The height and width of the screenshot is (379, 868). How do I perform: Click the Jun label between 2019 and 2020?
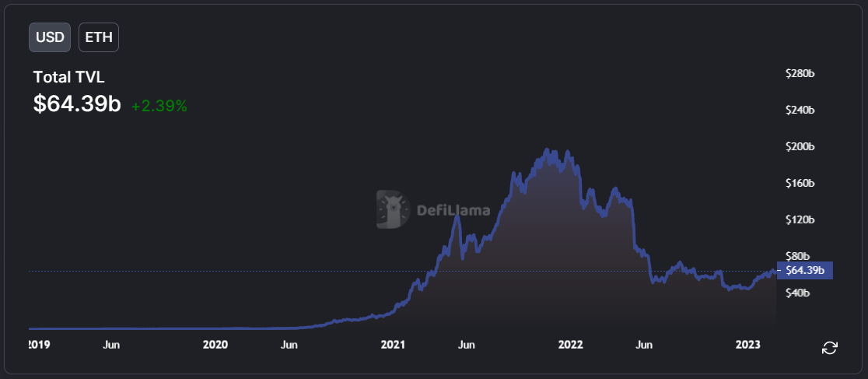pos(111,345)
